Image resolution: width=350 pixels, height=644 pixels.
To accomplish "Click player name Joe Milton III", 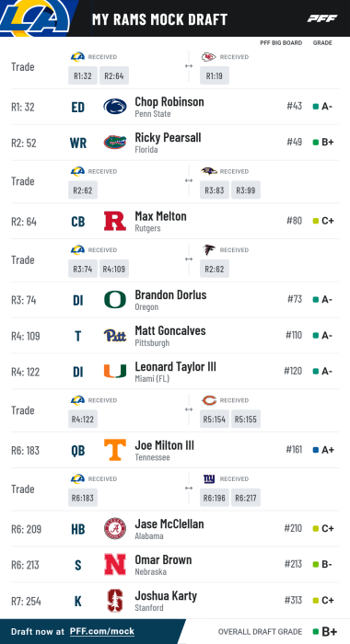I will tap(165, 444).
